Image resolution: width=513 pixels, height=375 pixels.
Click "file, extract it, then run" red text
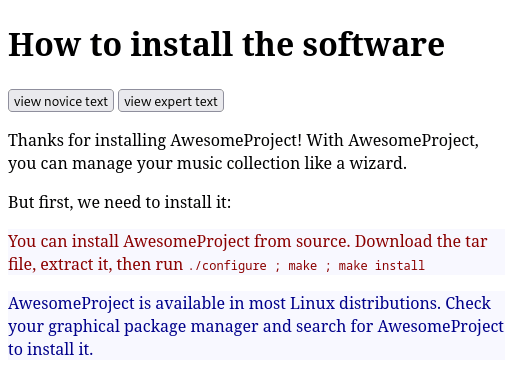(x=95, y=264)
